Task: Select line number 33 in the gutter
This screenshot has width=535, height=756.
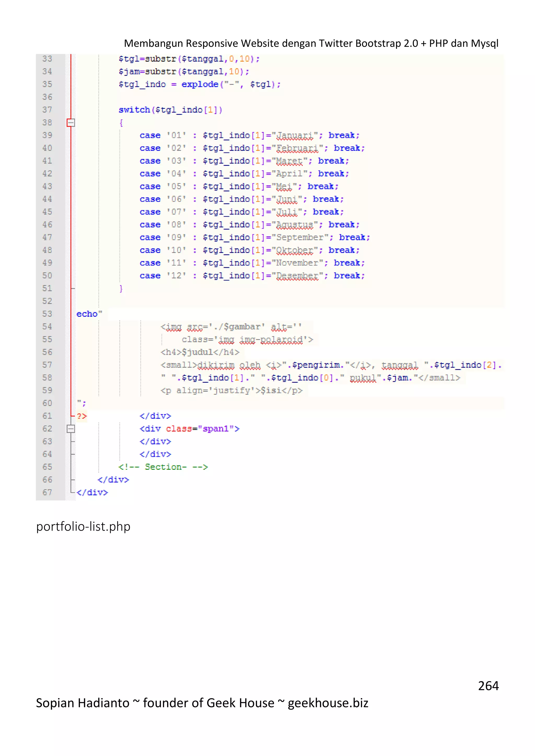Action: click(47, 59)
